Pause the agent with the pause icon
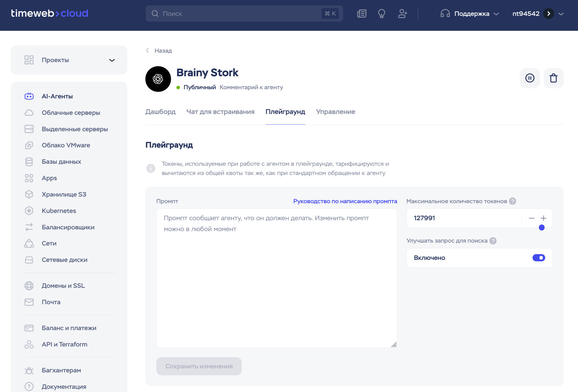 (x=530, y=78)
